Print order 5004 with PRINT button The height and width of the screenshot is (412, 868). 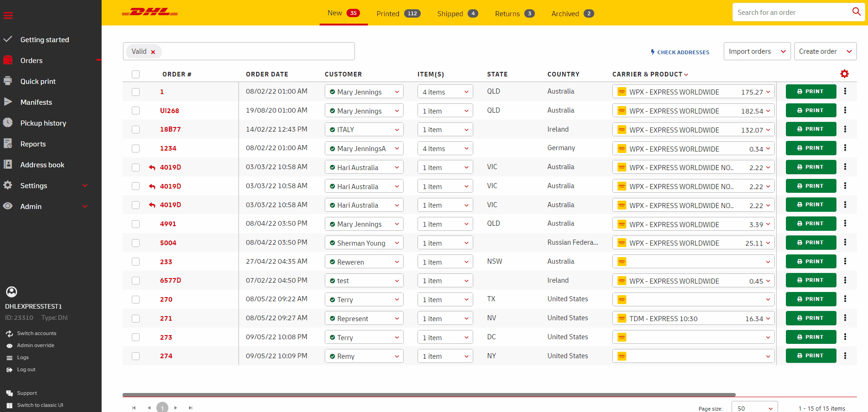[811, 242]
